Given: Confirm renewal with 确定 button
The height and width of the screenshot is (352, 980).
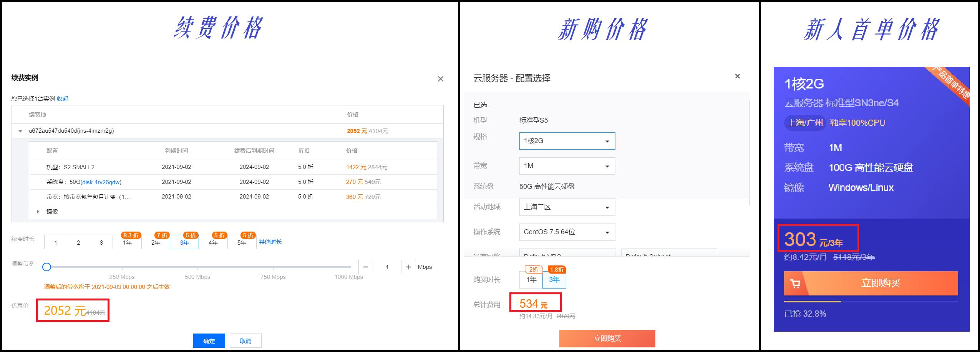Looking at the screenshot, I should [209, 341].
